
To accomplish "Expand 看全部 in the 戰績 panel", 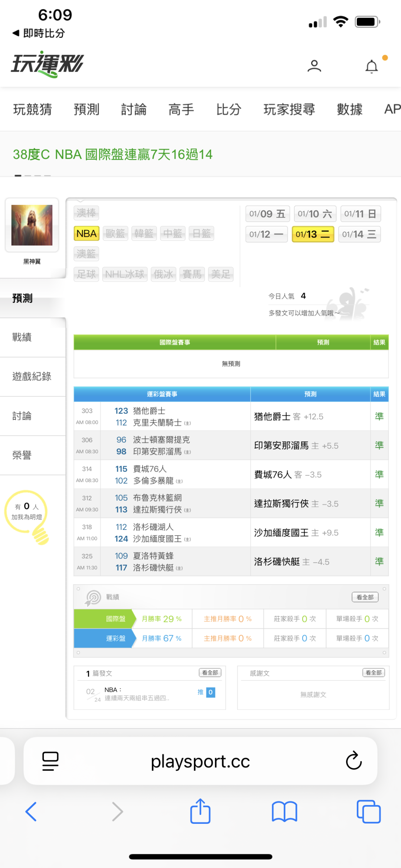I will click(365, 597).
